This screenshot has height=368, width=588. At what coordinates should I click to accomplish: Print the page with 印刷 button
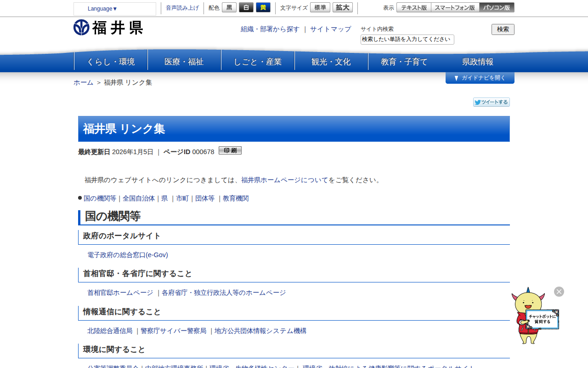(230, 150)
